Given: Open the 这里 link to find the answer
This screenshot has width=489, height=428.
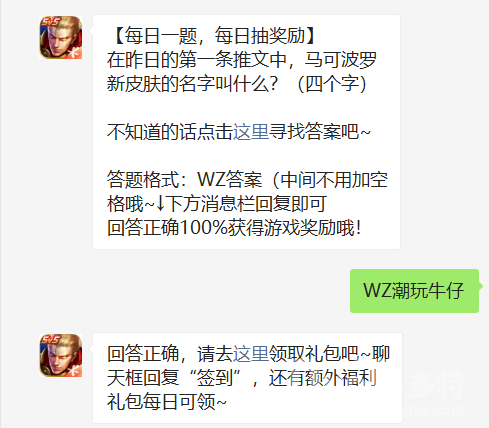Looking at the screenshot, I should coord(251,132).
